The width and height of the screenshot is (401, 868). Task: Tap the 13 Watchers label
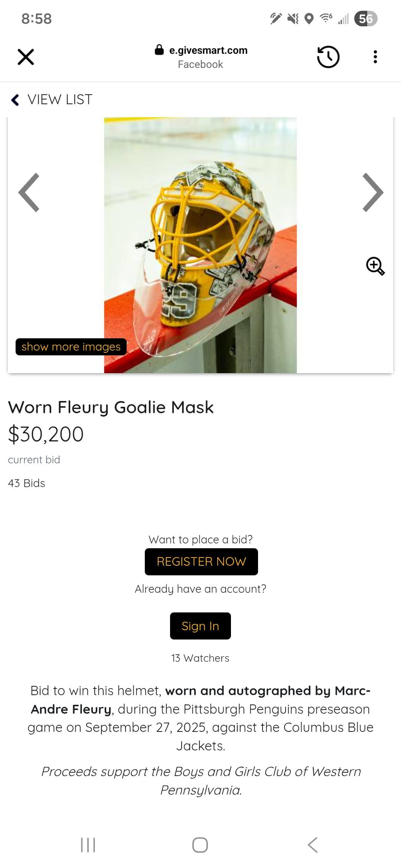tap(200, 658)
